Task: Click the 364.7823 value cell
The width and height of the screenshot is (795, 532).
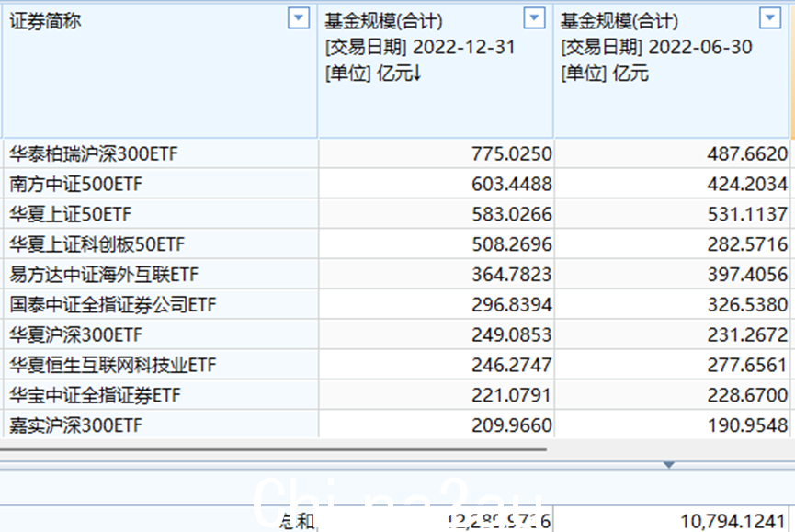Action: click(436, 274)
